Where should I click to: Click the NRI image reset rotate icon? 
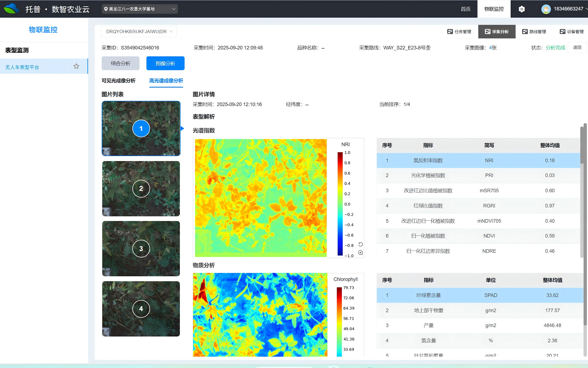(360, 244)
